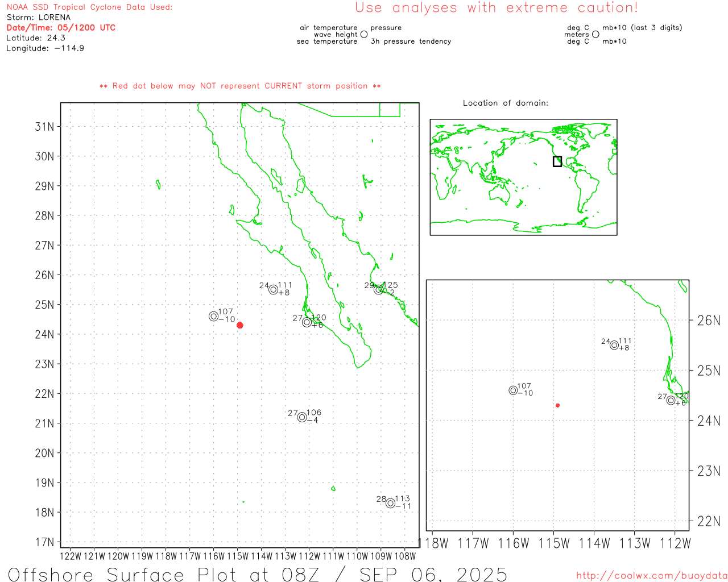Click the 'sea temperature' legend label
Image resolution: width=728 pixels, height=582 pixels.
(x=327, y=41)
